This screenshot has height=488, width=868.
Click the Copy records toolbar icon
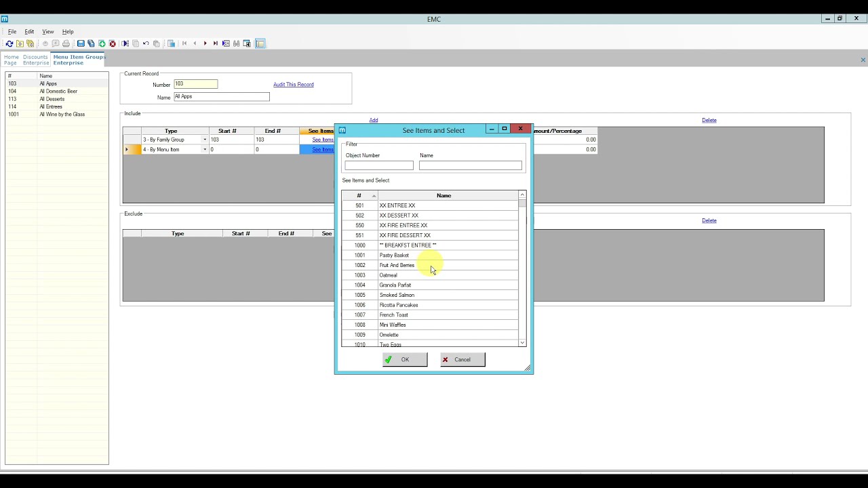coord(136,43)
